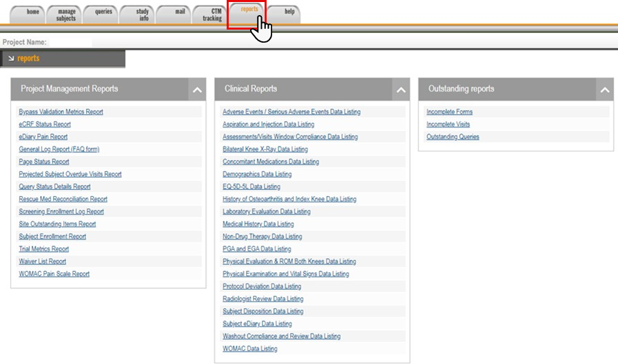Collapse the Project Management Reports panel
The height and width of the screenshot is (364, 618).
point(197,89)
